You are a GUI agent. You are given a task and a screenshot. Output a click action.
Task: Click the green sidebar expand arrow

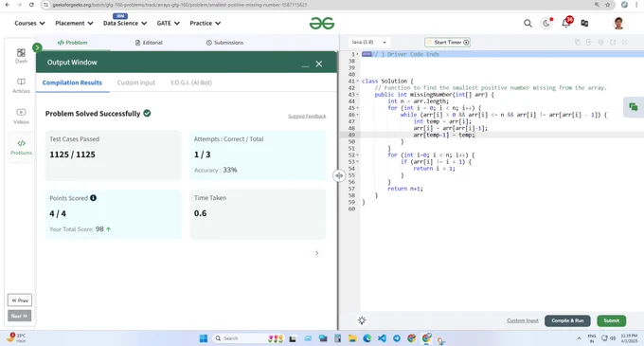(x=37, y=47)
